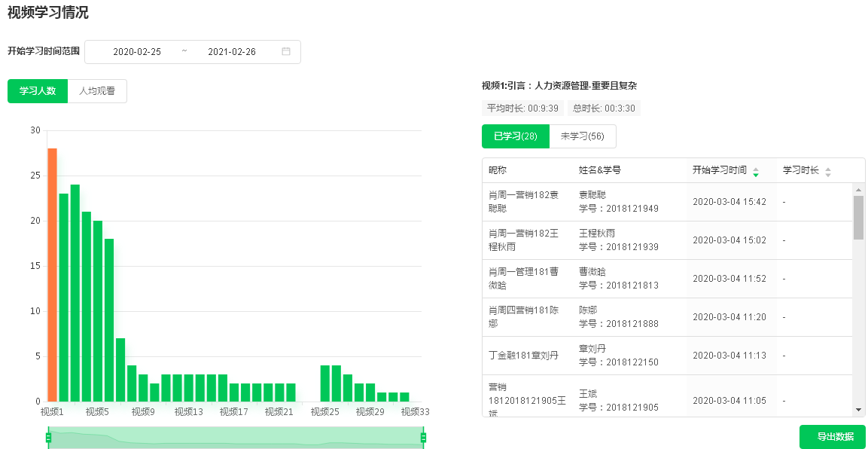Click end date field 2021-02-26
The image size is (868, 449).
click(x=232, y=52)
